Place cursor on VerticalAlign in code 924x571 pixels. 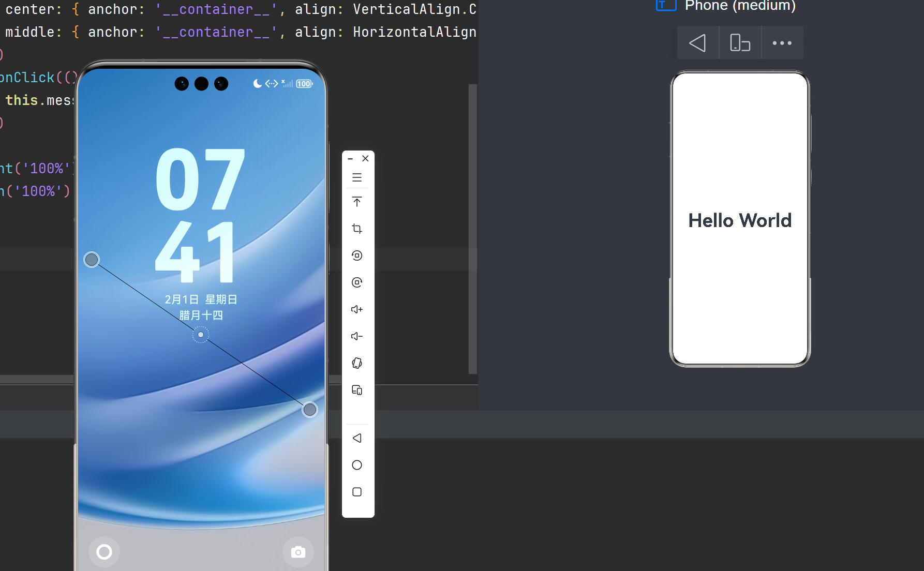[407, 9]
